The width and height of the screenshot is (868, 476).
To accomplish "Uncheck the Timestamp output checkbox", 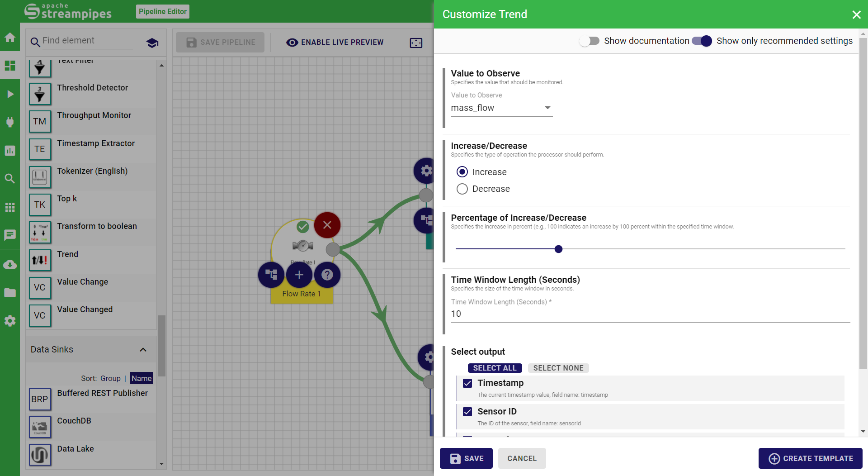I will [467, 383].
